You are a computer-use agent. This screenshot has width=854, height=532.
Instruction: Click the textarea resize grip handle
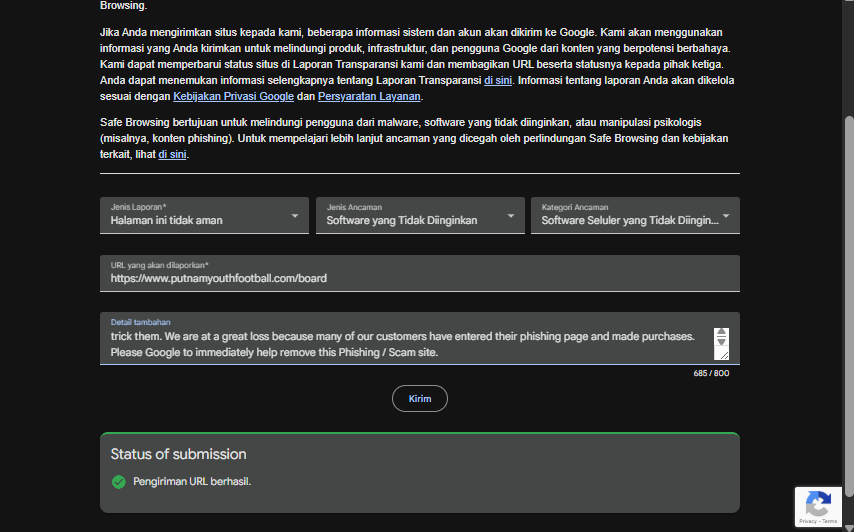[x=723, y=354]
